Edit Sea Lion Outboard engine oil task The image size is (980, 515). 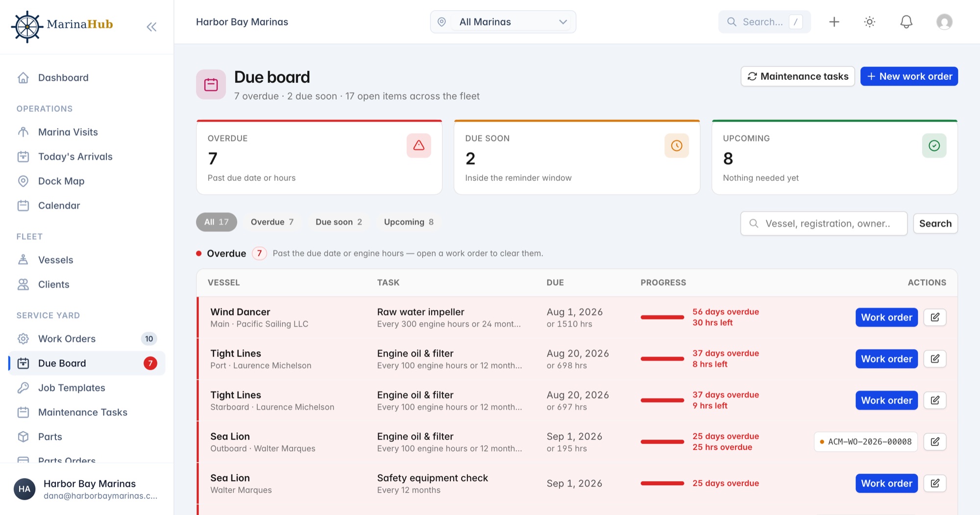pos(934,441)
